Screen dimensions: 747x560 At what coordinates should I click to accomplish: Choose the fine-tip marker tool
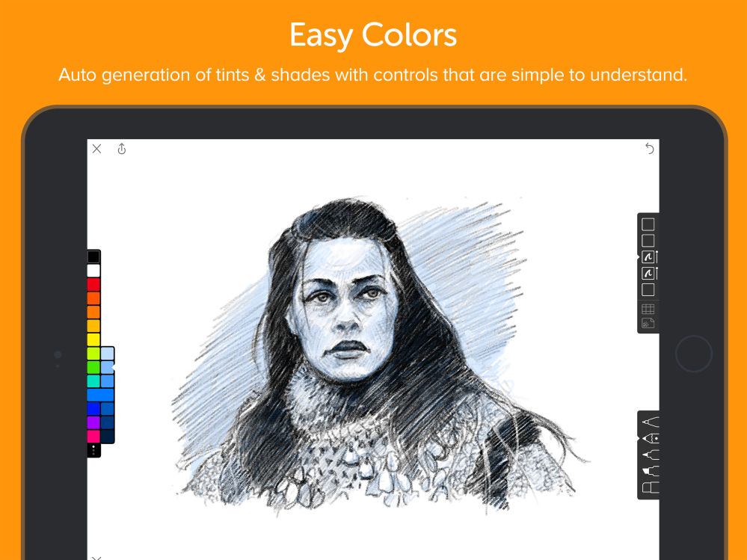pos(650,455)
